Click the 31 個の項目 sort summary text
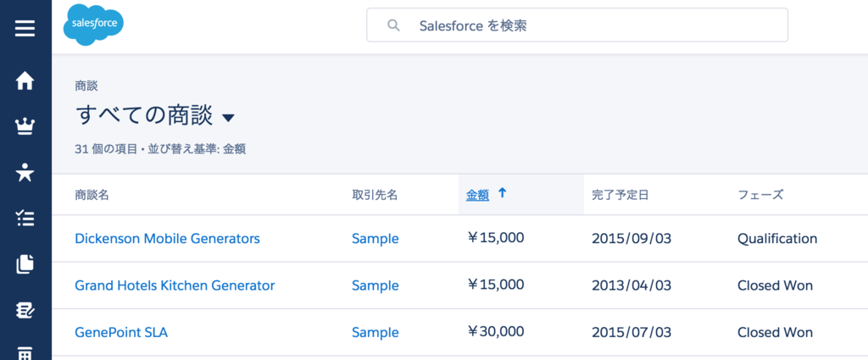The image size is (868, 360). pos(160,149)
